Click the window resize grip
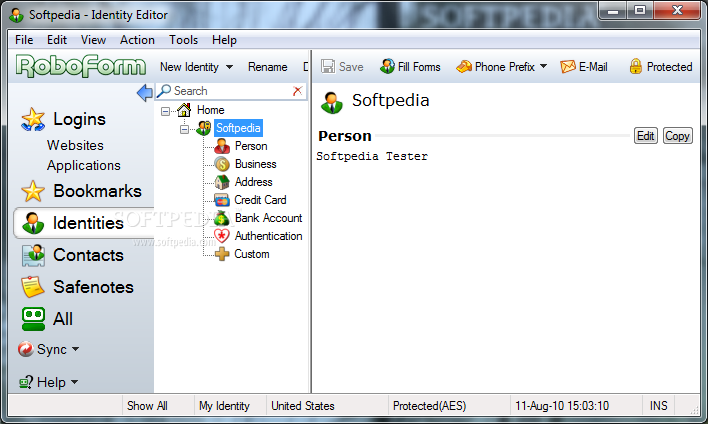 click(694, 410)
